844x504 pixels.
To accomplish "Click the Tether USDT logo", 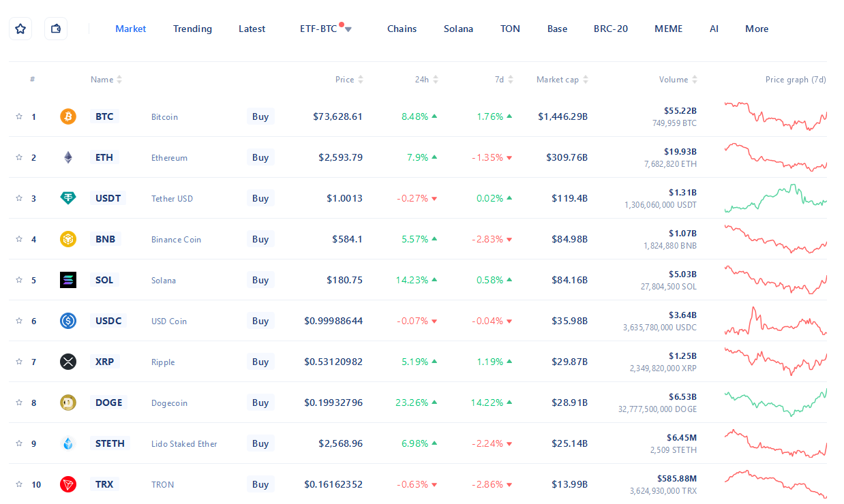I will coord(68,198).
